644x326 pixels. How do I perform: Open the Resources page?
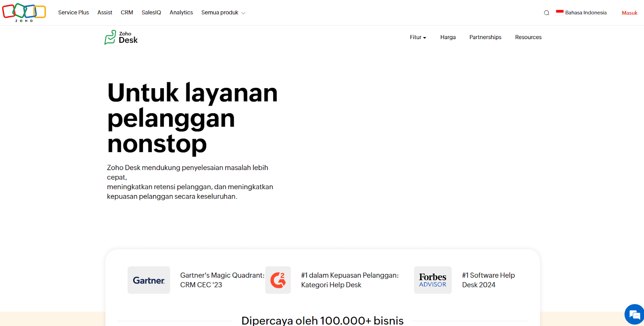528,37
